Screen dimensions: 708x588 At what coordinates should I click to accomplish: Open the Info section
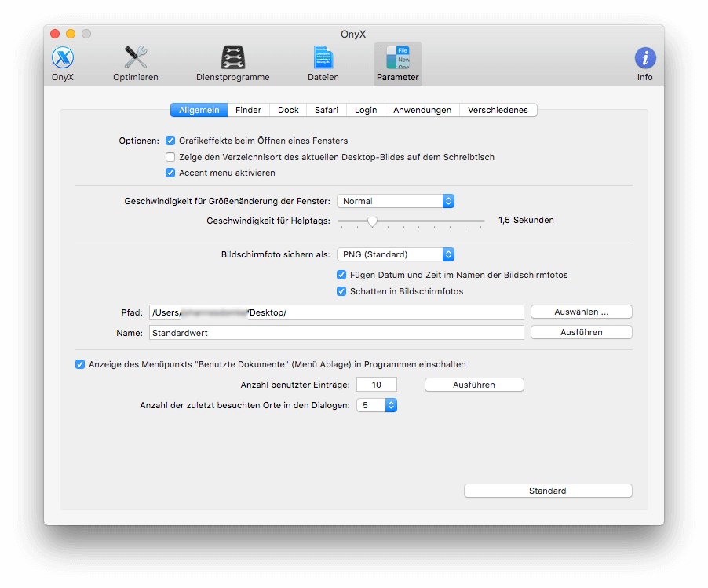point(644,64)
